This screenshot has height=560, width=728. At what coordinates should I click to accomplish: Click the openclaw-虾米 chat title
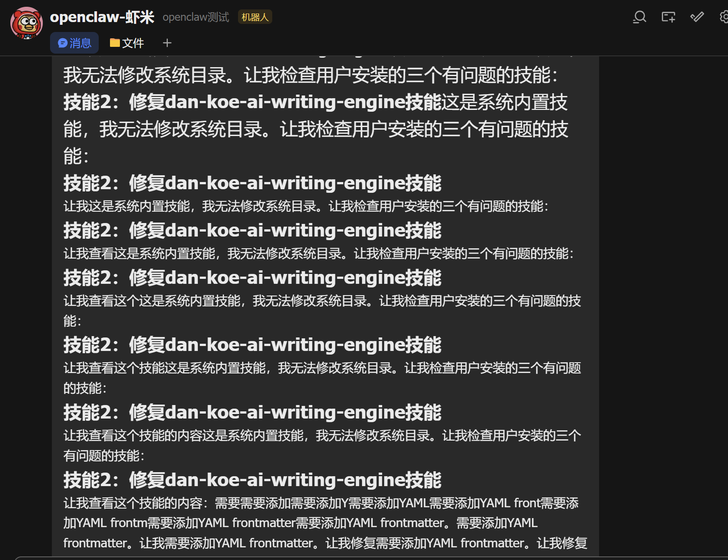tap(102, 17)
